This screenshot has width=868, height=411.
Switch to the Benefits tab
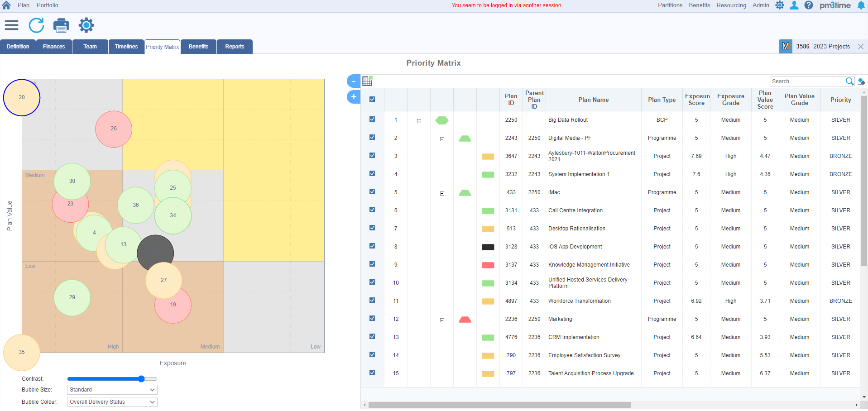click(198, 46)
